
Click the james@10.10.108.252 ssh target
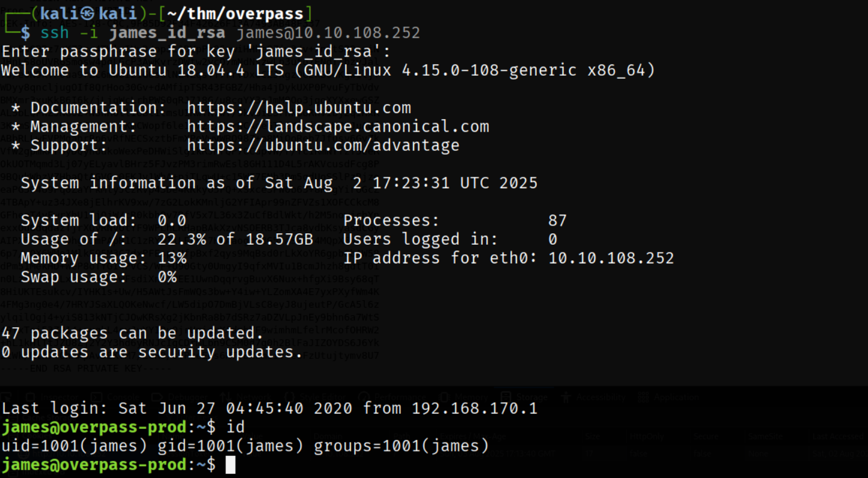click(328, 32)
